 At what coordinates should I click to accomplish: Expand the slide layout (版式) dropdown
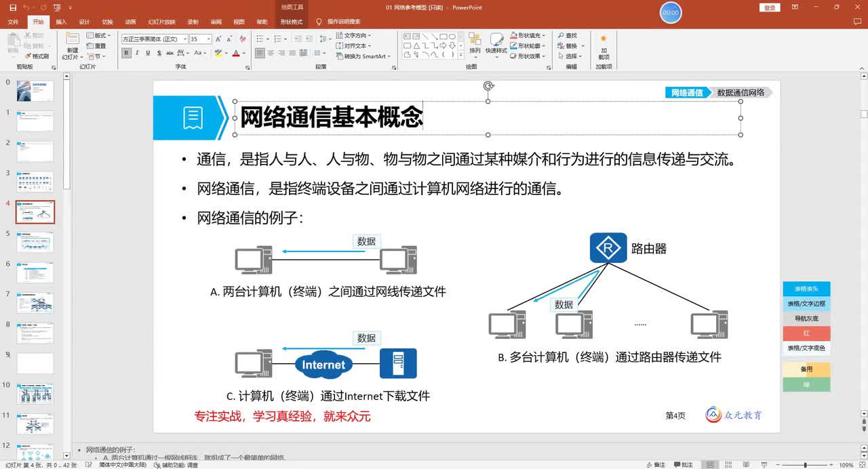(x=98, y=35)
